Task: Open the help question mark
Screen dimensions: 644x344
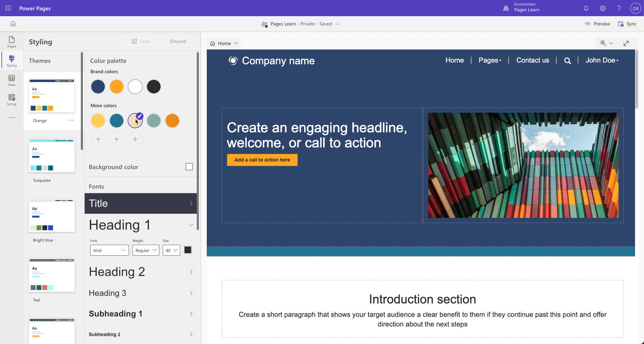Action: pos(619,8)
